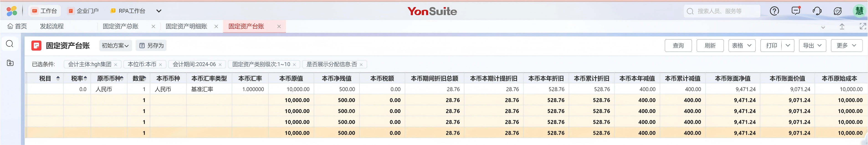This screenshot has height=145, width=868.
Task: Click the 本币原值 column header
Action: [x=291, y=78]
